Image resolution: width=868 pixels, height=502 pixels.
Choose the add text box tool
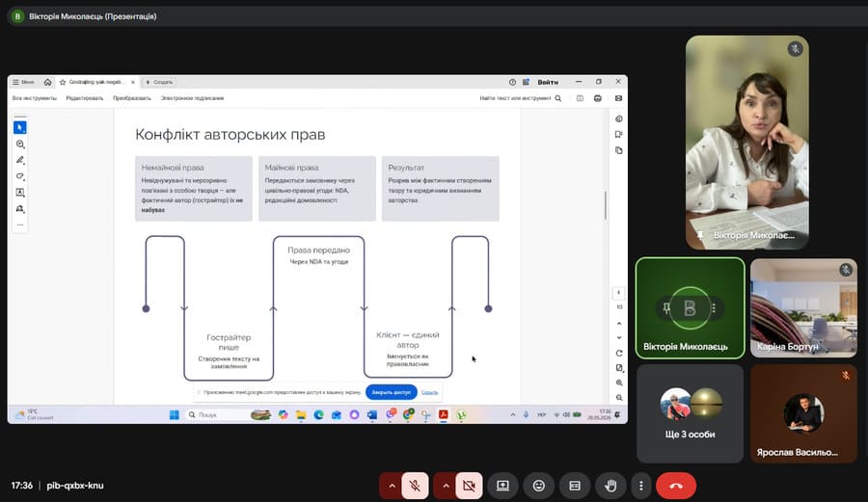20,193
